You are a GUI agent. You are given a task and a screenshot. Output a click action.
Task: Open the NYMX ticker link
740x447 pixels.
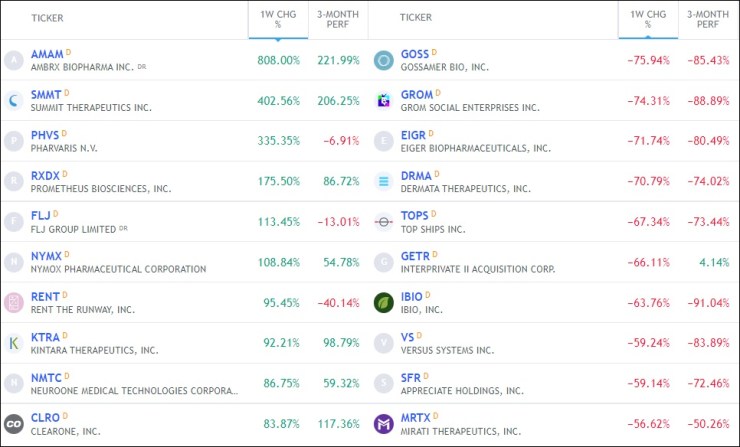pyautogui.click(x=46, y=256)
